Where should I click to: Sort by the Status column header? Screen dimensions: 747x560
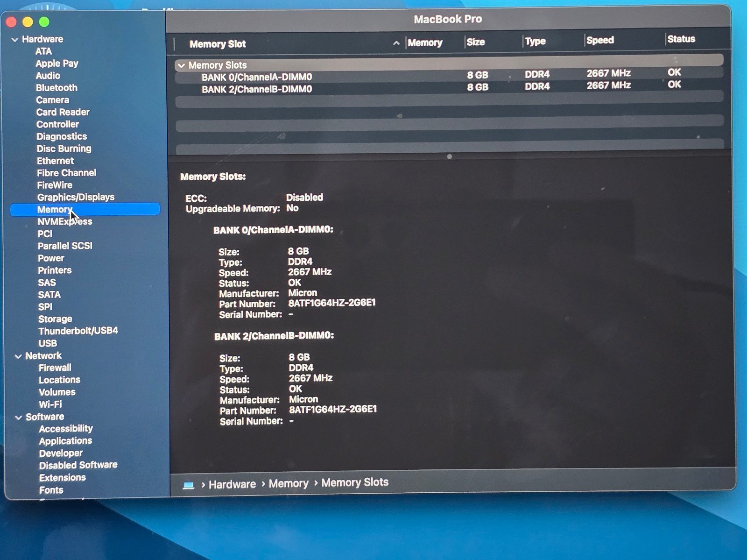(681, 39)
